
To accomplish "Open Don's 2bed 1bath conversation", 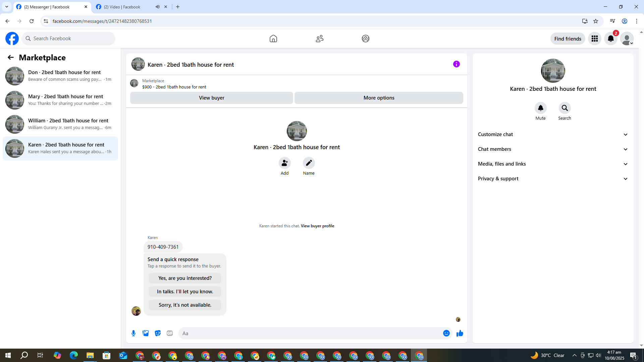I will point(60,76).
